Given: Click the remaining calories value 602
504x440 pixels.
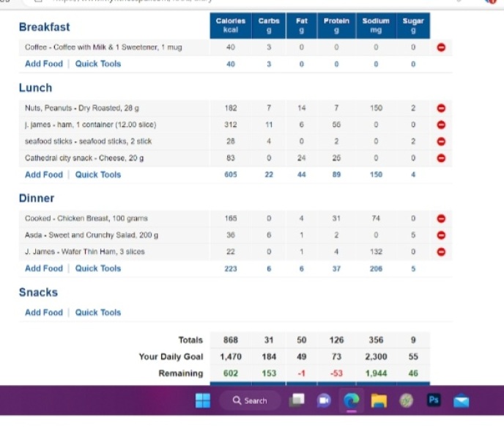Looking at the screenshot, I should (231, 373).
